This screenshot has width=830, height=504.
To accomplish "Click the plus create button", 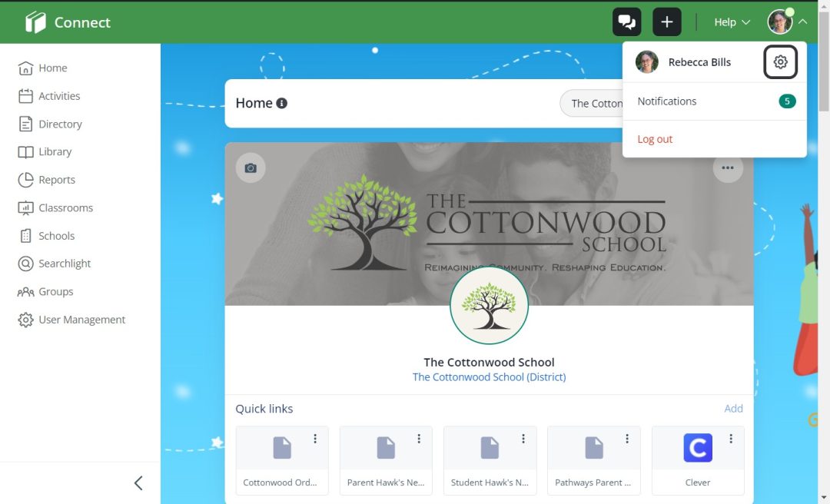I will tap(666, 22).
